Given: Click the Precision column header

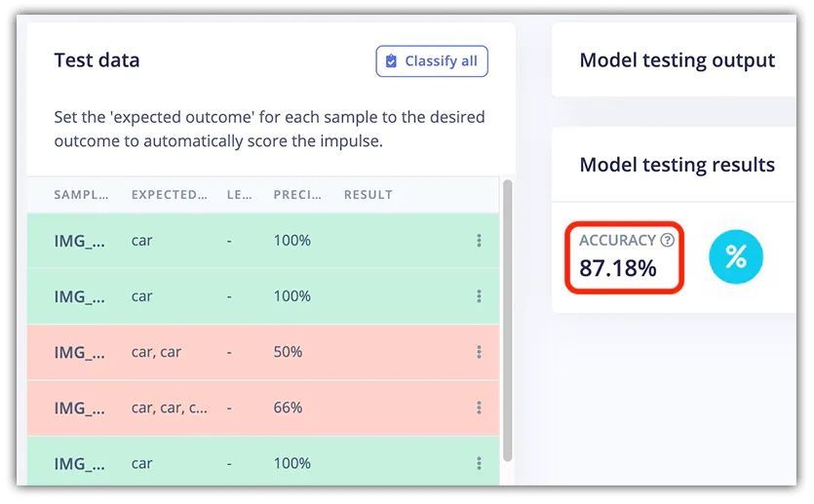Looking at the screenshot, I should click(291, 195).
